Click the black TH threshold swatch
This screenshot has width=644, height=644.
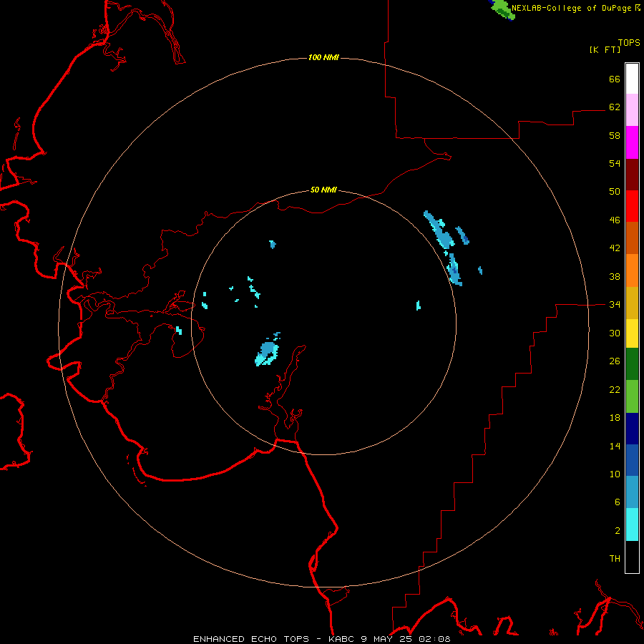pos(632,557)
